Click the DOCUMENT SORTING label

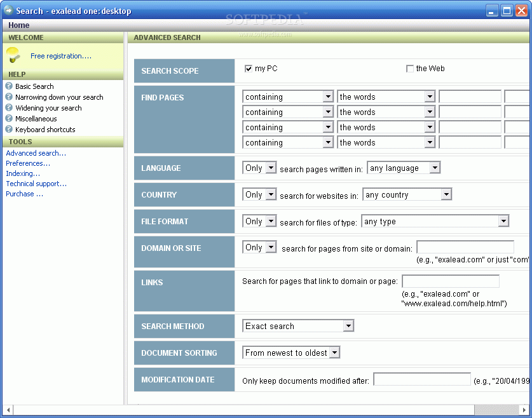(179, 353)
